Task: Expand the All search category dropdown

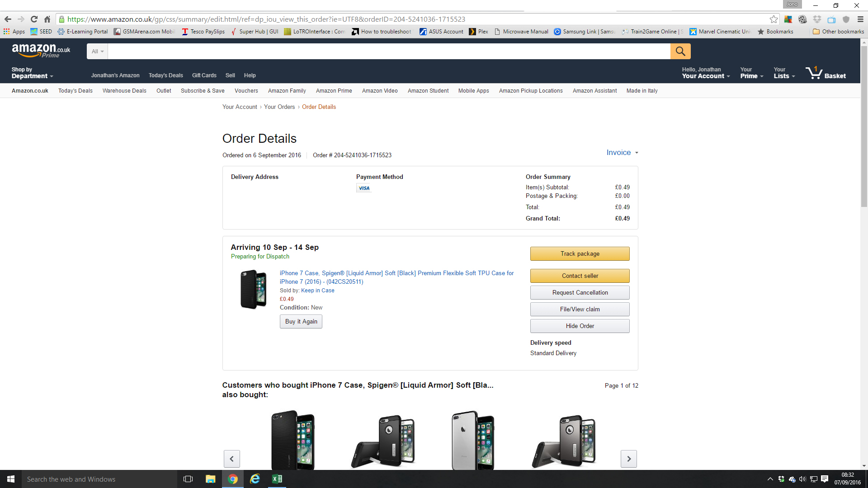Action: [97, 51]
